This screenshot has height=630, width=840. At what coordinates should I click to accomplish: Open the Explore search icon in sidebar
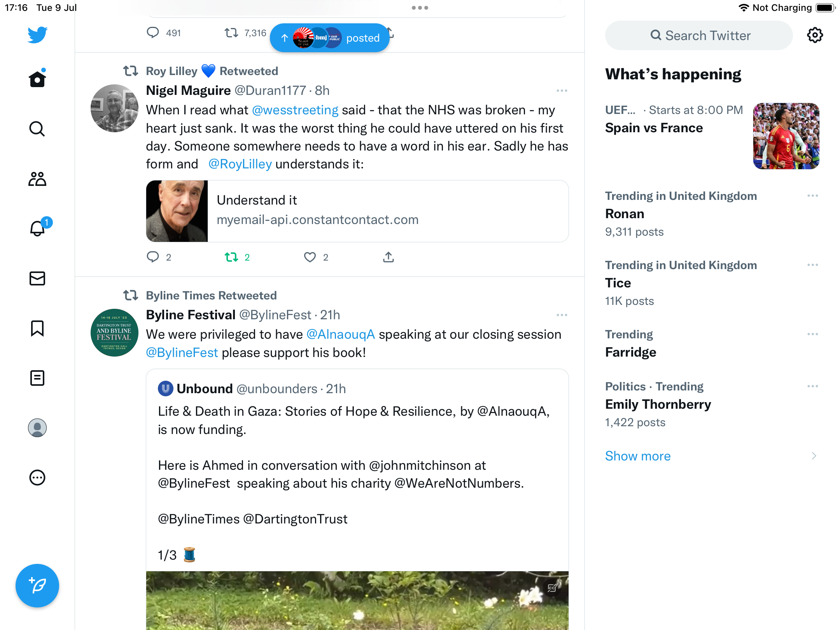[x=37, y=129]
